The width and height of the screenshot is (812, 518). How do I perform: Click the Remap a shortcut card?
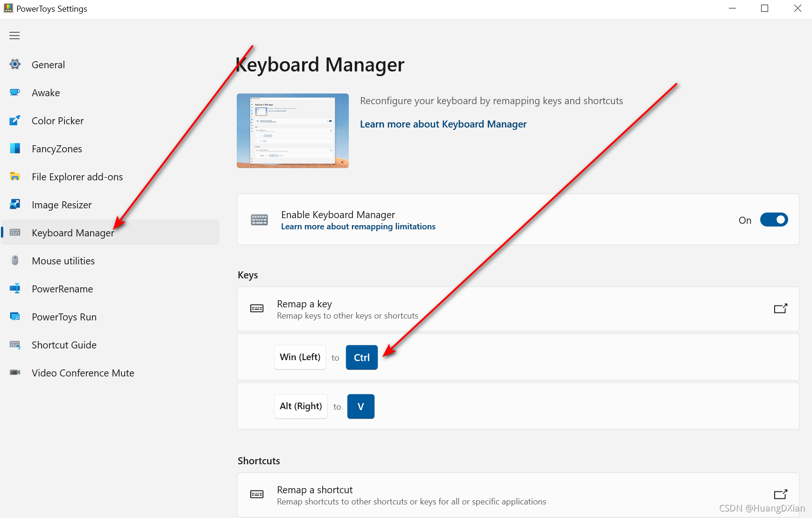(x=518, y=495)
